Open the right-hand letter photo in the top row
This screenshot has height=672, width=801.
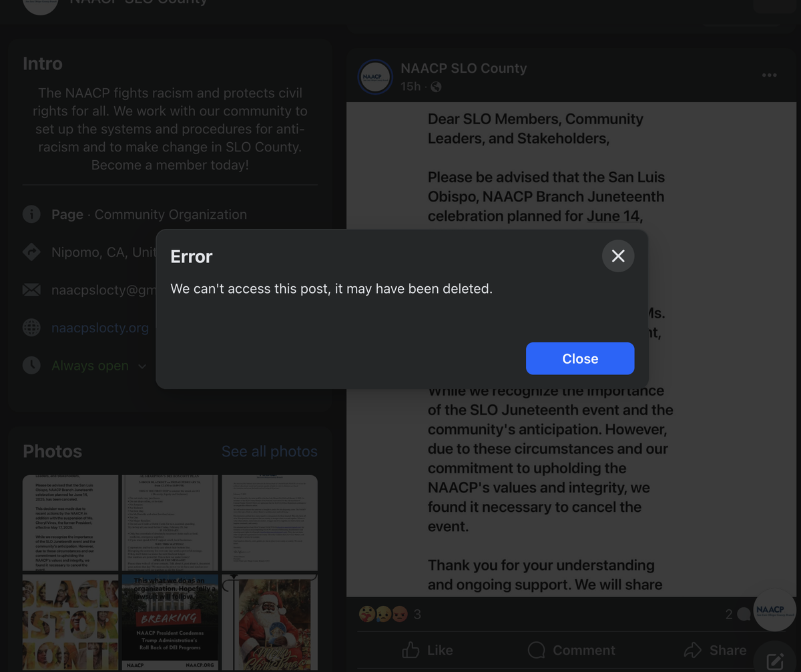[x=270, y=523]
